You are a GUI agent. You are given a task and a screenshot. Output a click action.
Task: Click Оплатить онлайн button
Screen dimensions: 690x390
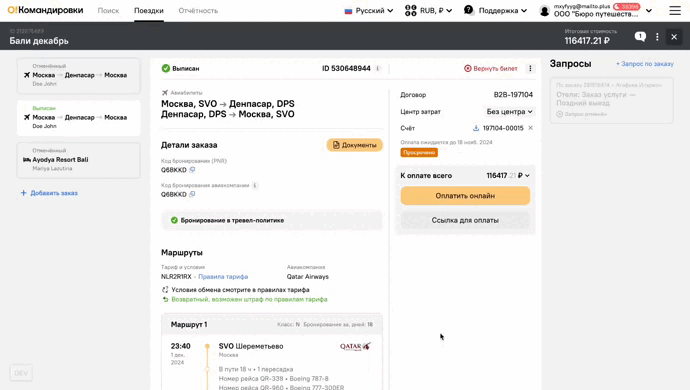tap(465, 196)
